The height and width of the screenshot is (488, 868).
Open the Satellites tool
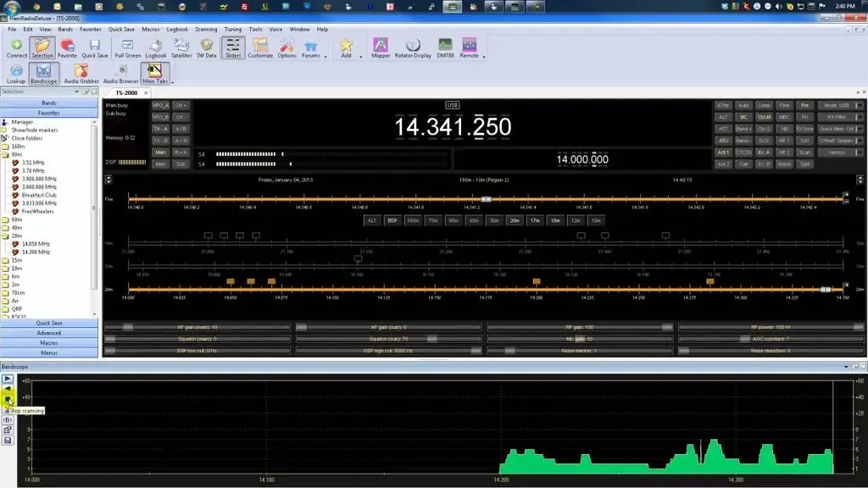coord(181,47)
